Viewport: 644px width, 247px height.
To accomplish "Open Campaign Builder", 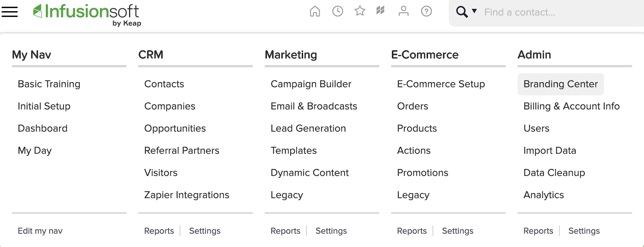I will click(x=311, y=84).
